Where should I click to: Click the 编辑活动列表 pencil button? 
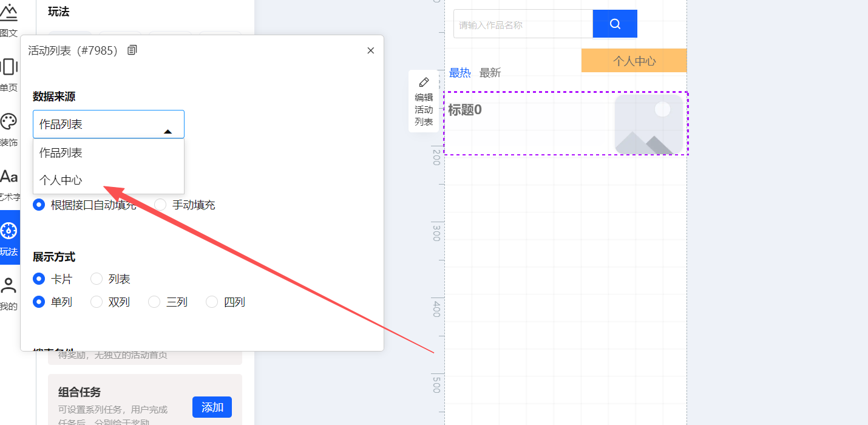click(x=424, y=101)
